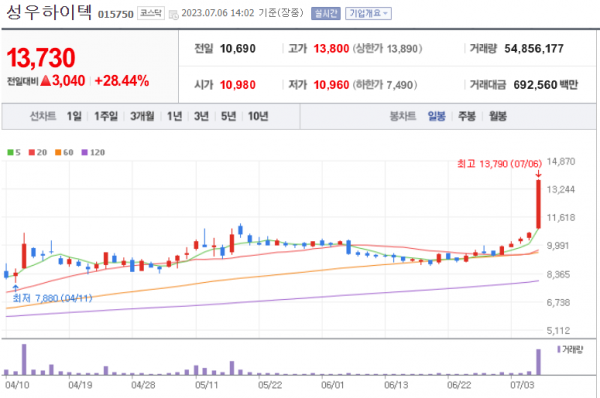Click low price value 10,960

pos(331,85)
